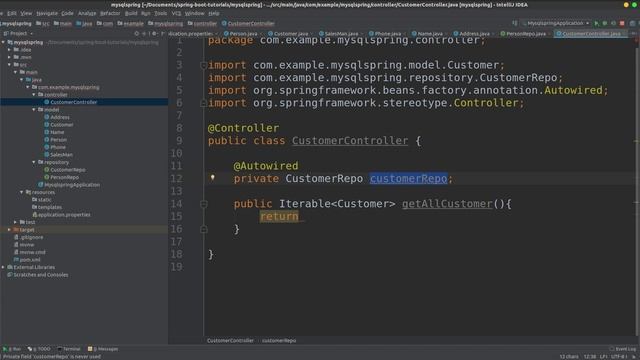The height and width of the screenshot is (360, 640).
Task: Select Person in the project tree
Action: pos(58,140)
